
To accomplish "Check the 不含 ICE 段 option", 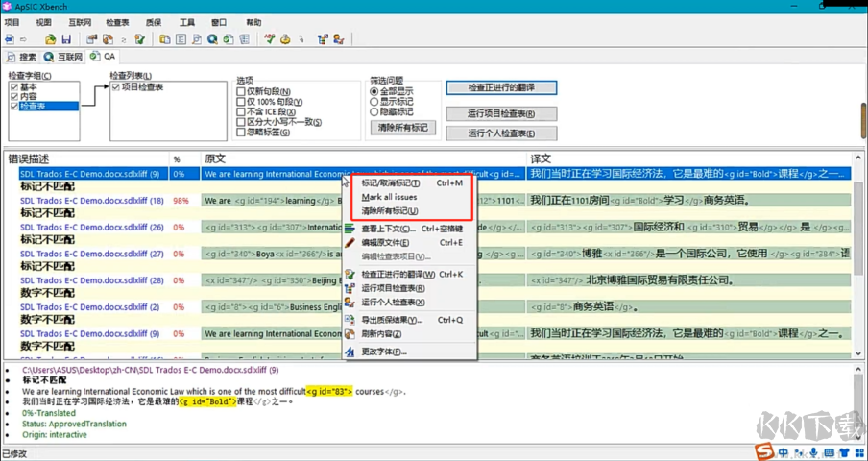I will (241, 111).
